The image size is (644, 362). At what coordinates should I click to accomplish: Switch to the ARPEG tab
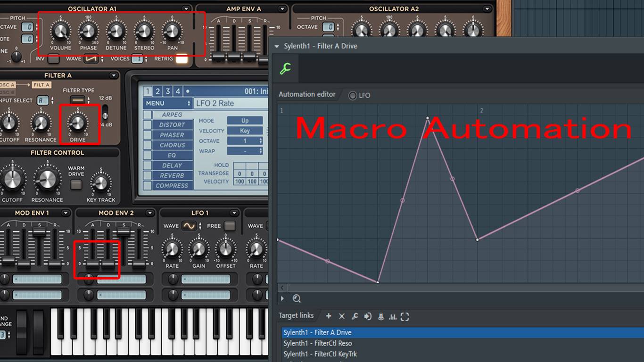[x=172, y=115]
